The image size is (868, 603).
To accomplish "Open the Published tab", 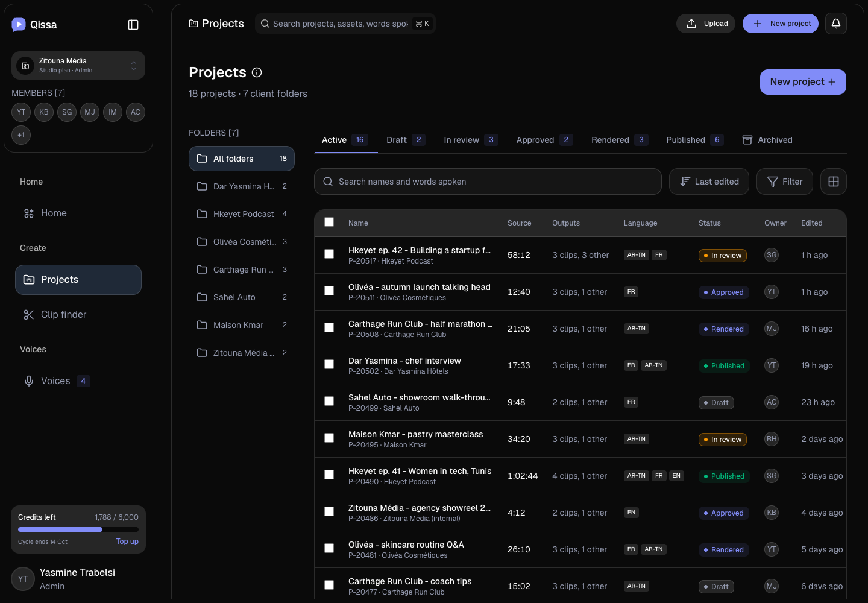I will point(695,140).
